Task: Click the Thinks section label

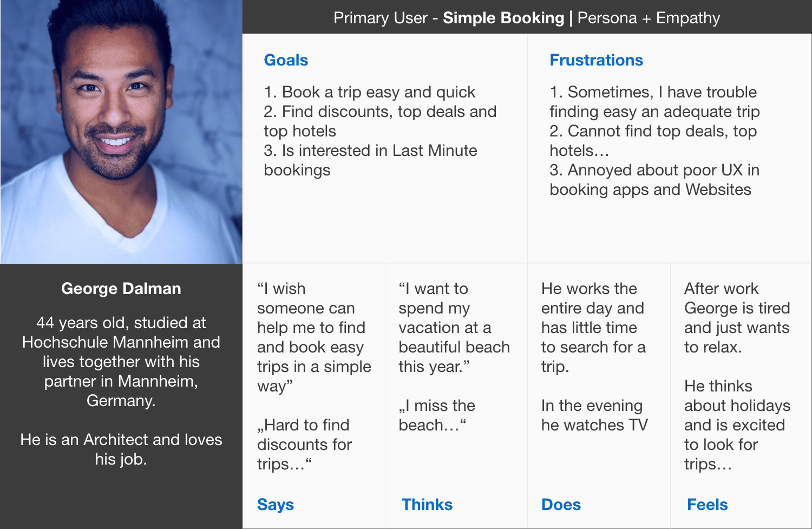Action: [x=427, y=505]
